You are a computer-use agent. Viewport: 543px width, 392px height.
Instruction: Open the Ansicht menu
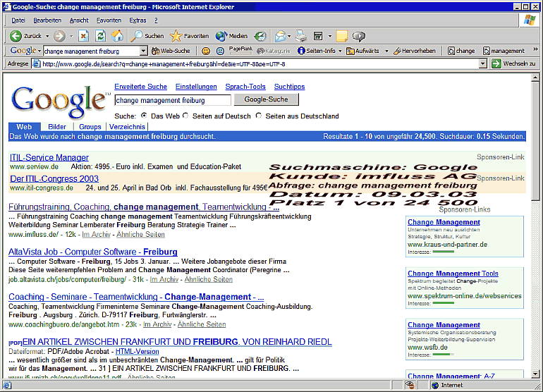tap(79, 20)
